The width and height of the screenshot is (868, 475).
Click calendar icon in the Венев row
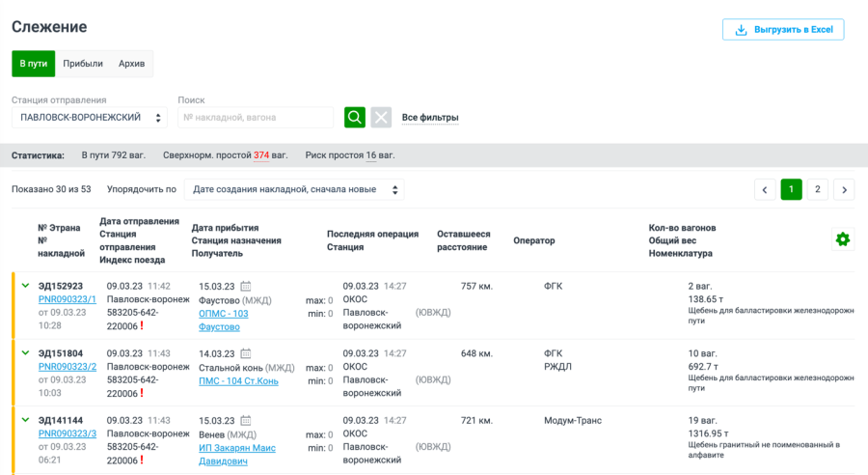click(246, 421)
